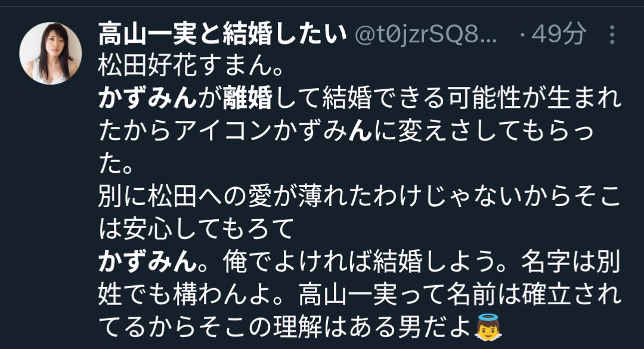The image size is (644, 349).
Task: Select the phrase 結婚できる可能性が生まれ
Action: point(472,98)
